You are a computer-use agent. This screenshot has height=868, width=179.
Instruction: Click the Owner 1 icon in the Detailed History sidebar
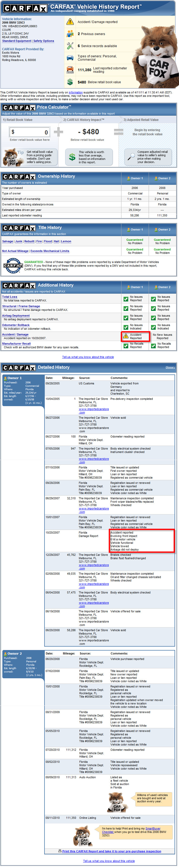[5, 378]
